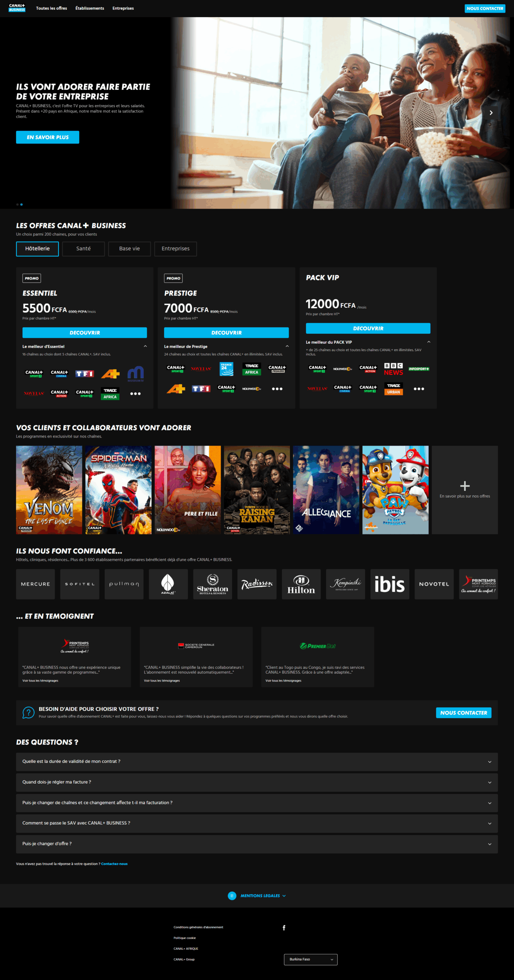Screen dimensions: 514x980
Task: Click the three dots under Prestige channels
Action: click(277, 389)
